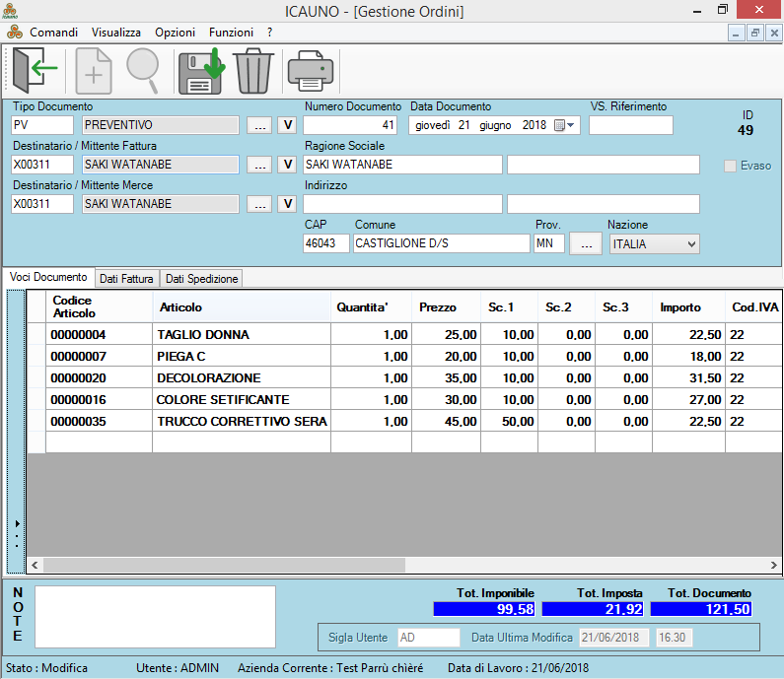Screen dimensions: 784x679
Task: Click the ICAUNO logo icon in menu bar
Action: 15,33
